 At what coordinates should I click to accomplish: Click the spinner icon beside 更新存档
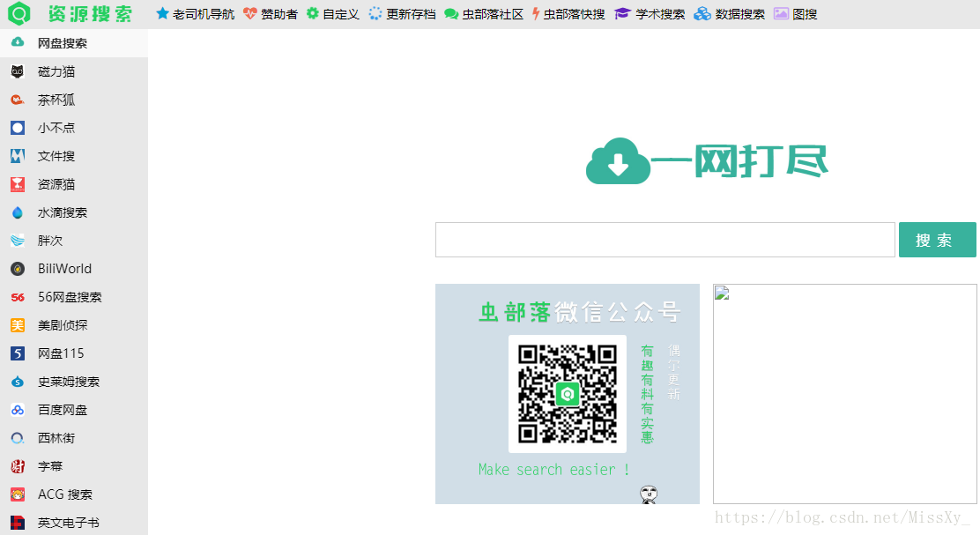click(x=375, y=13)
